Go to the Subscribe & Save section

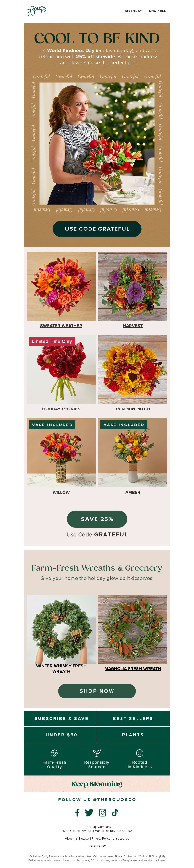(61, 718)
